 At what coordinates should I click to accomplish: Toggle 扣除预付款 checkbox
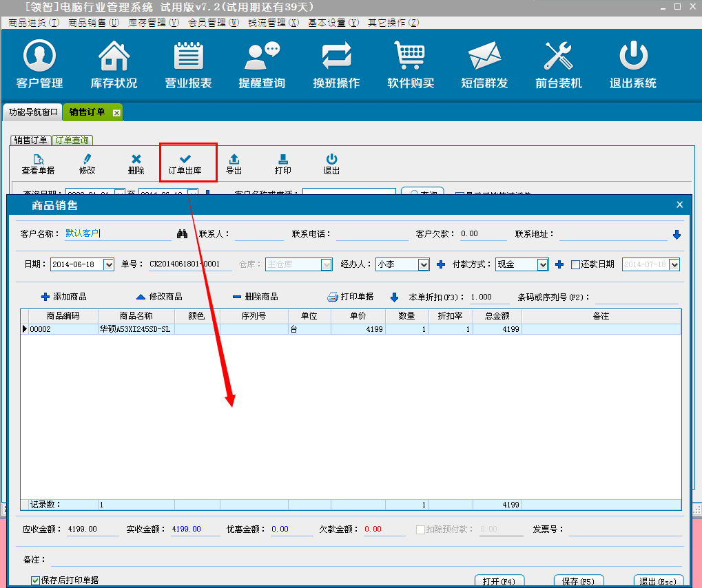tap(420, 529)
